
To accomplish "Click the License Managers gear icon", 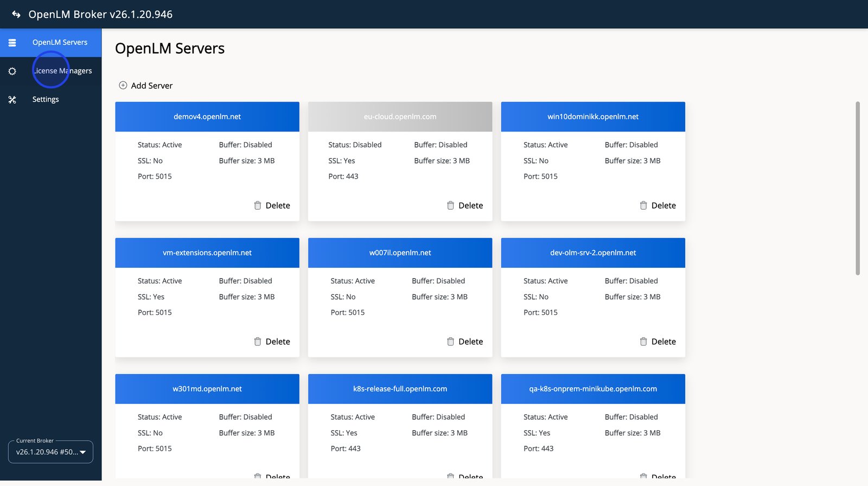I will pos(12,71).
